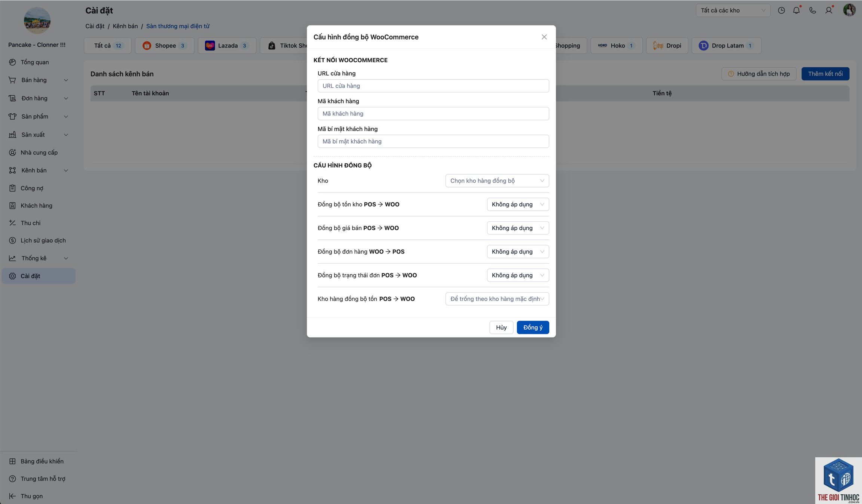This screenshot has height=504, width=862.
Task: Open Tổng quan overview icon in sidebar
Action: [x=12, y=62]
